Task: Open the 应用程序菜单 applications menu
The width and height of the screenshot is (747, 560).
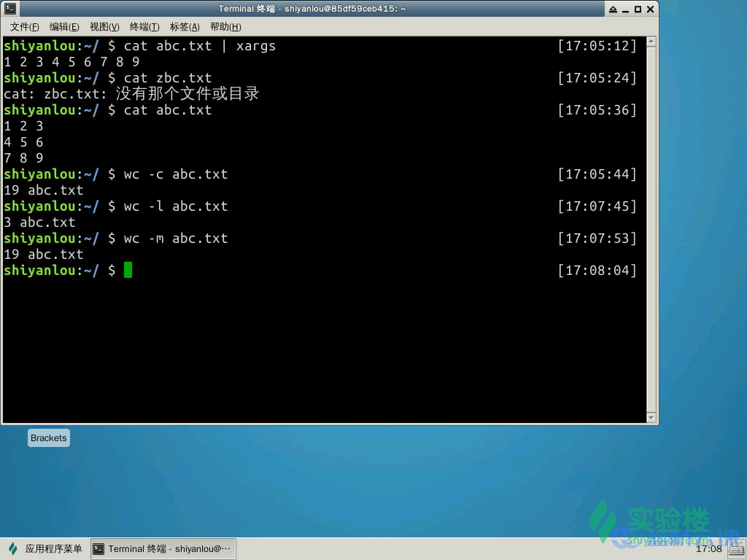Action: point(45,549)
